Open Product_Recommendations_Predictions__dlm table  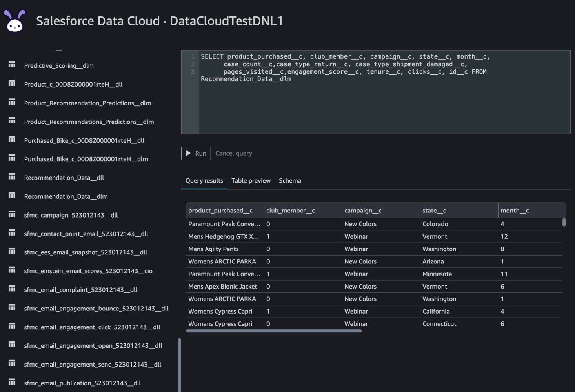[x=89, y=122]
